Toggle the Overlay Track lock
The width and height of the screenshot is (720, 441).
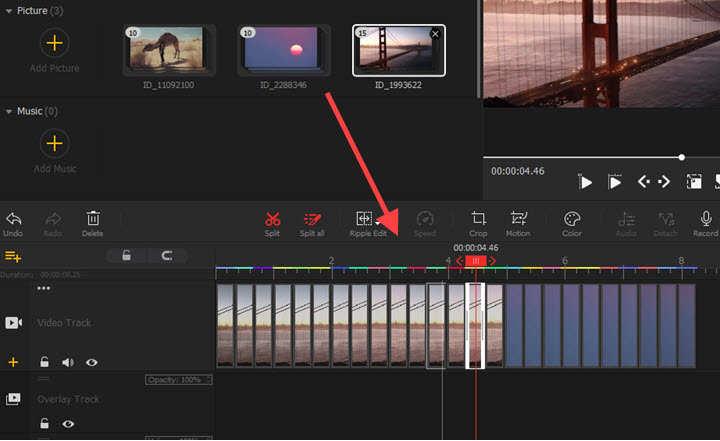click(x=44, y=423)
